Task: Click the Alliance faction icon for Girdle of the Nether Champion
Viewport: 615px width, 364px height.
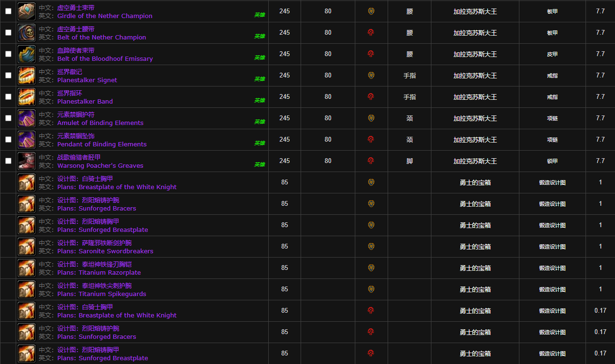Action: click(371, 11)
